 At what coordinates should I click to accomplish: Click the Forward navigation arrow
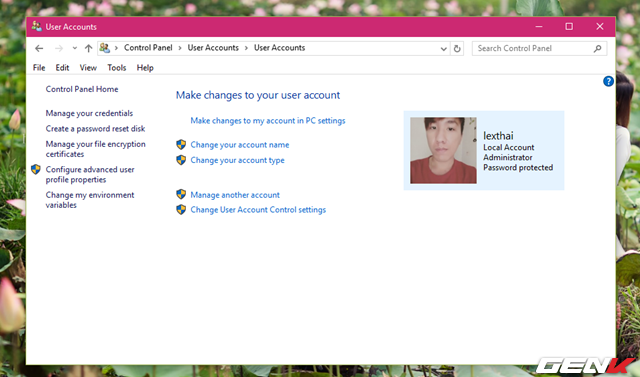59,49
